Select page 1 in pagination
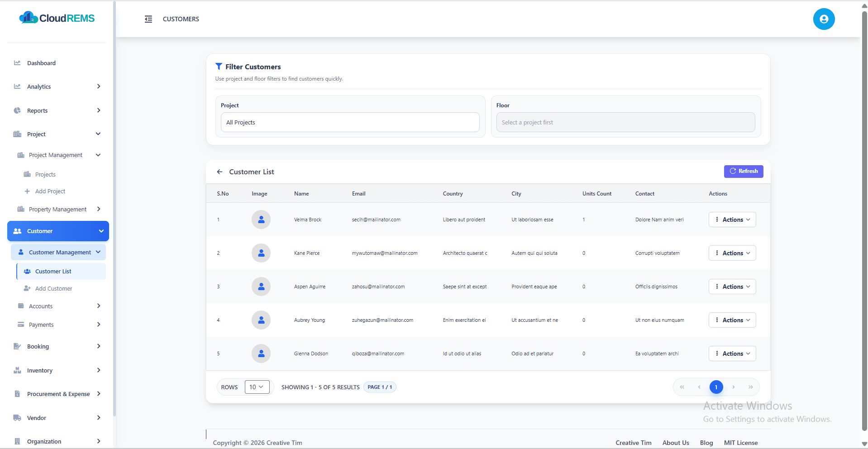Screen dimensions: 868x449 716,387
